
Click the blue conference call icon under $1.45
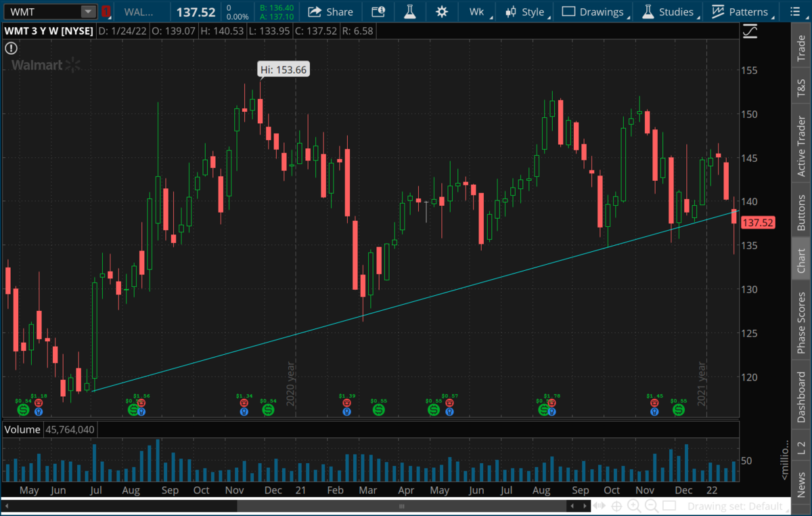[654, 411]
